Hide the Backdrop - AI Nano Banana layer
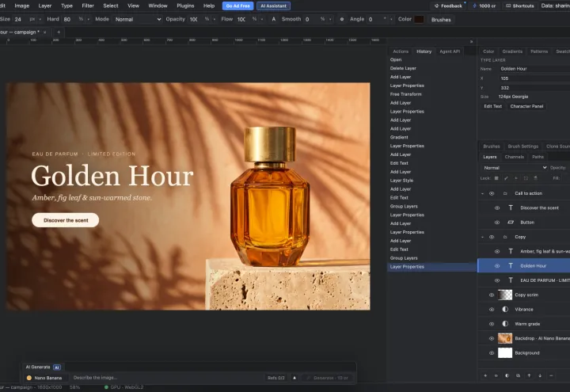This screenshot has height=392, width=570. (492, 338)
